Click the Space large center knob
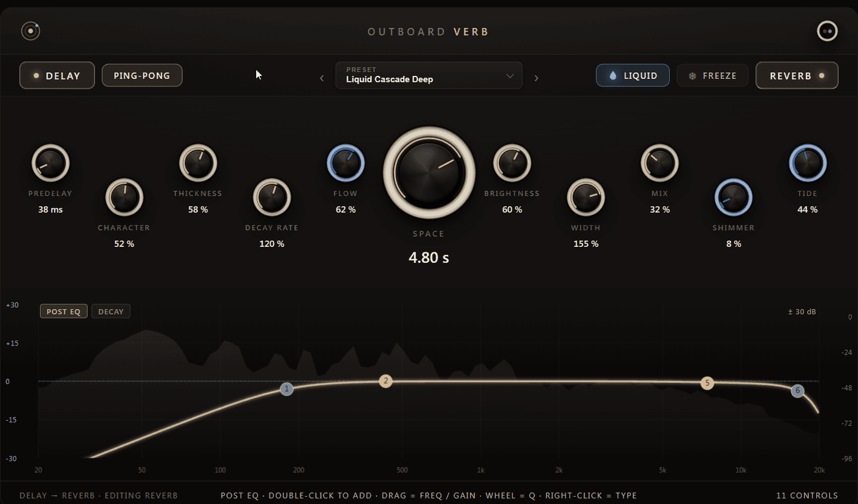Image resolution: width=858 pixels, height=504 pixels. tap(429, 173)
